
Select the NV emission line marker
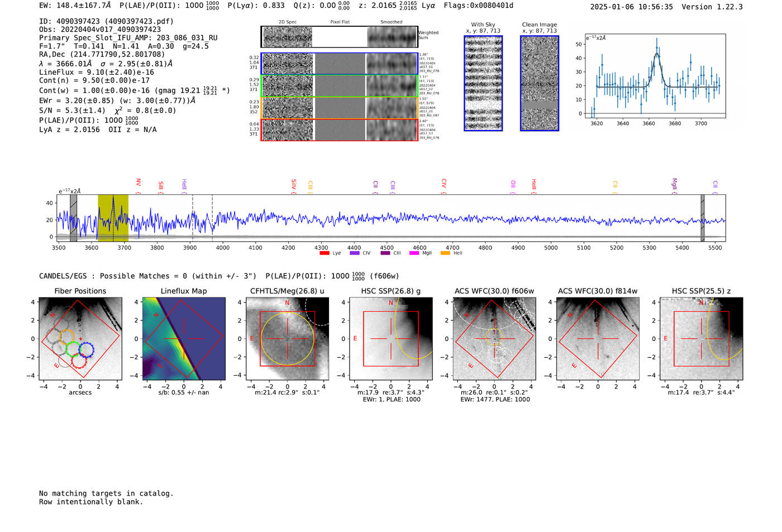[x=138, y=185]
